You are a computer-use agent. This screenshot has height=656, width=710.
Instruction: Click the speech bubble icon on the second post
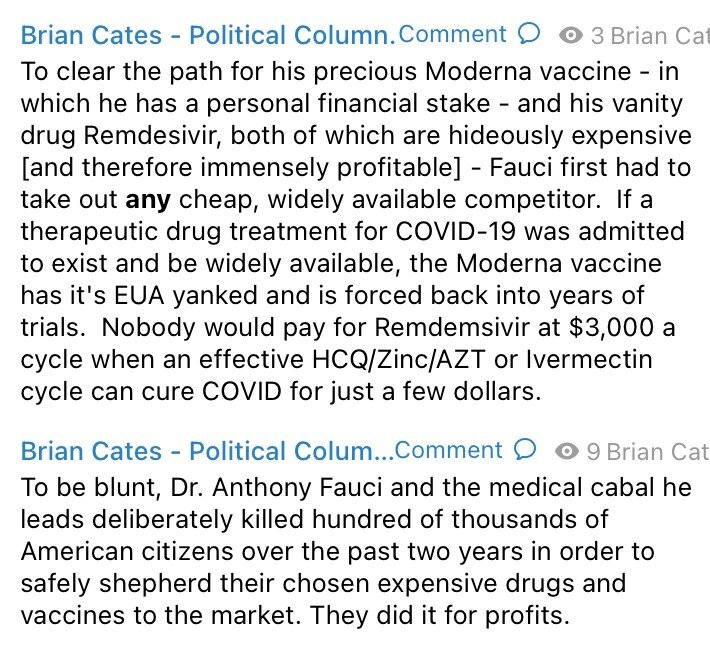pyautogui.click(x=526, y=451)
